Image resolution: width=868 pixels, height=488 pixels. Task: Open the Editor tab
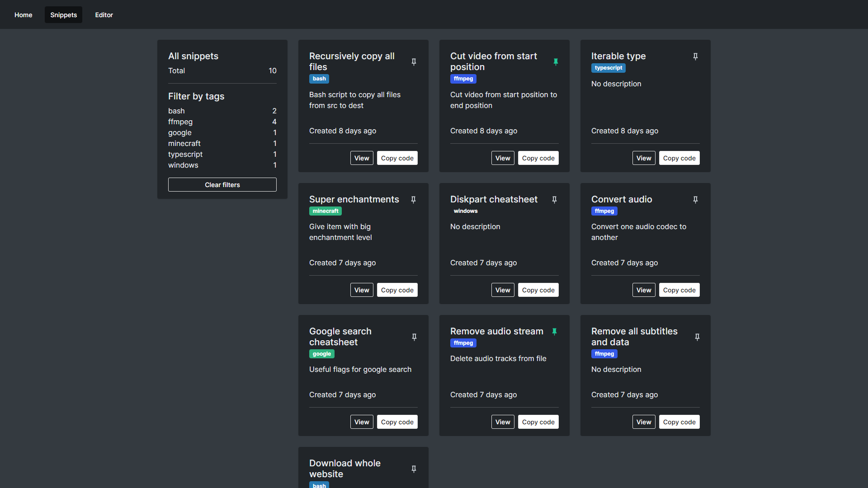coord(104,14)
